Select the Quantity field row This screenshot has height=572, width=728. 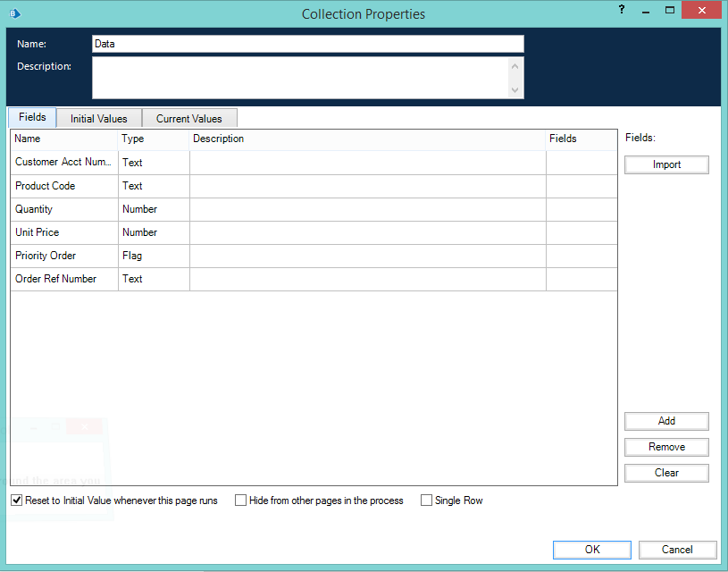tap(63, 209)
